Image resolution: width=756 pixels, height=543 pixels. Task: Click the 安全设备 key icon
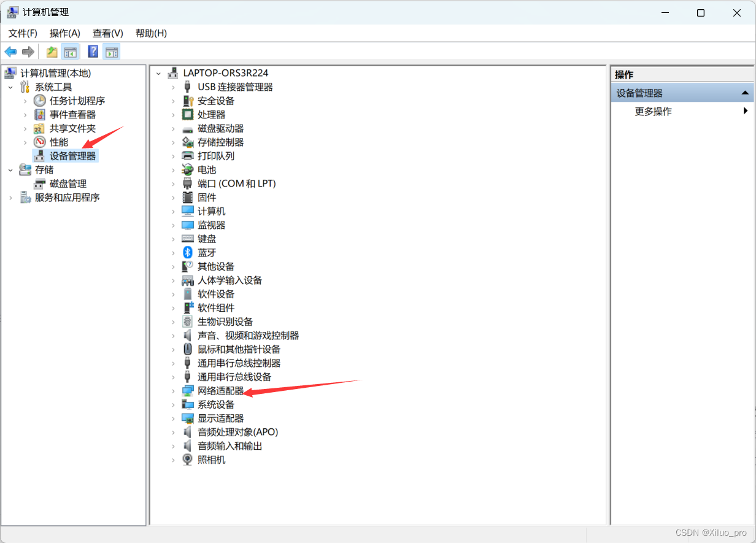[x=188, y=101]
